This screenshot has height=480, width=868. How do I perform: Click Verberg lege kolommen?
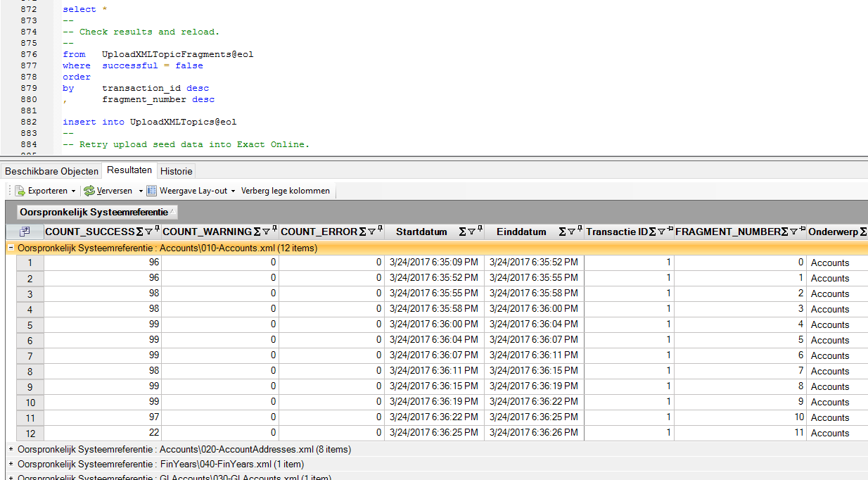pos(286,191)
